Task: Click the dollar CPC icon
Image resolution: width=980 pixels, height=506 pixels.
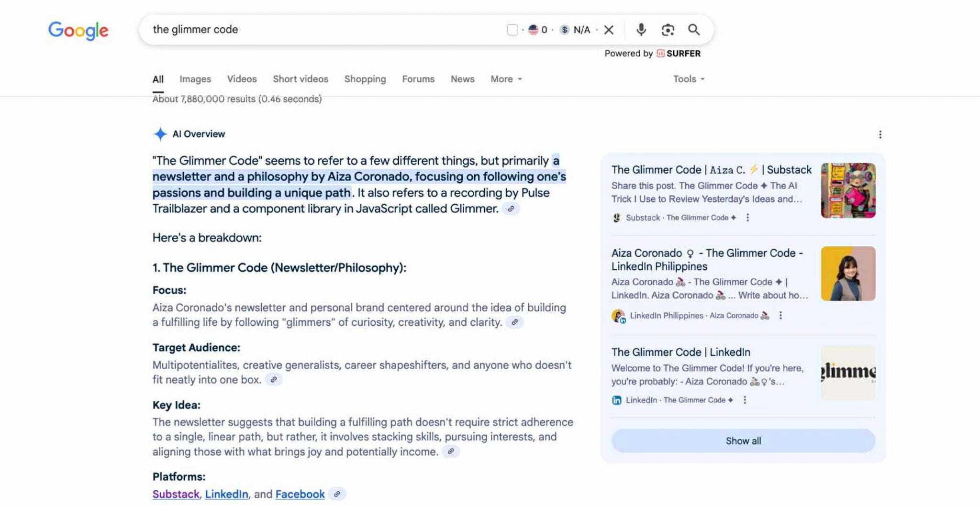Action: pos(565,30)
